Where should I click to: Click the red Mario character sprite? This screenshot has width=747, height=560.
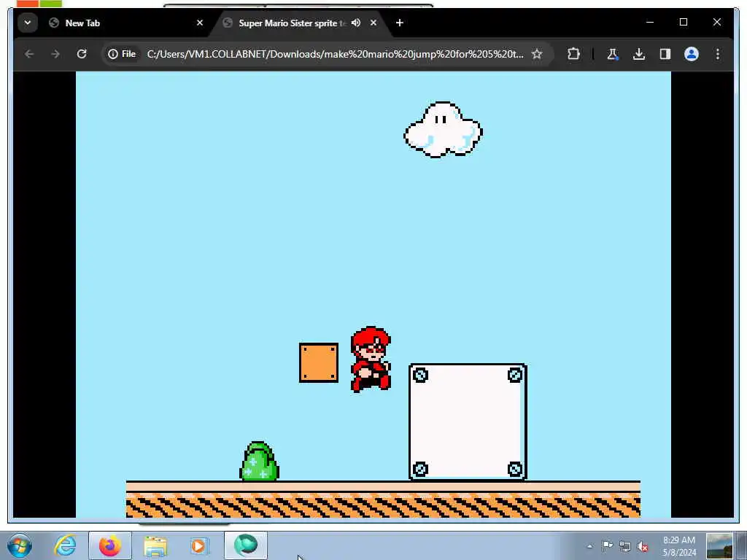371,359
